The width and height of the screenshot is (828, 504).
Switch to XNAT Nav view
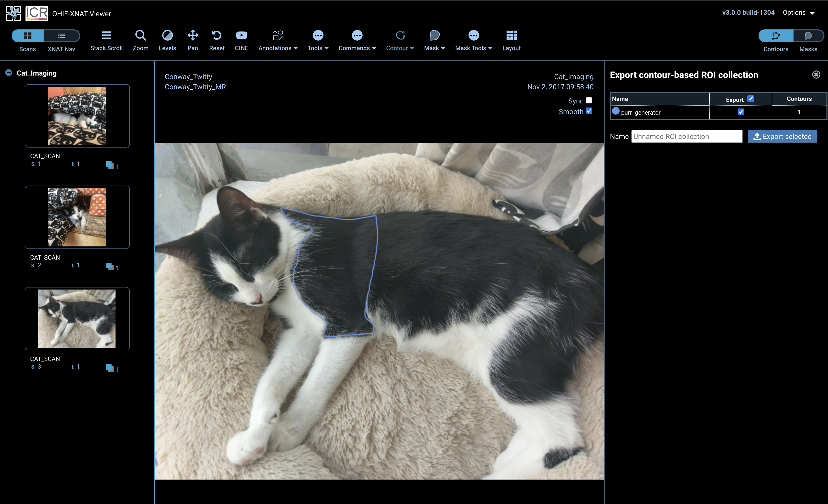coord(62,36)
